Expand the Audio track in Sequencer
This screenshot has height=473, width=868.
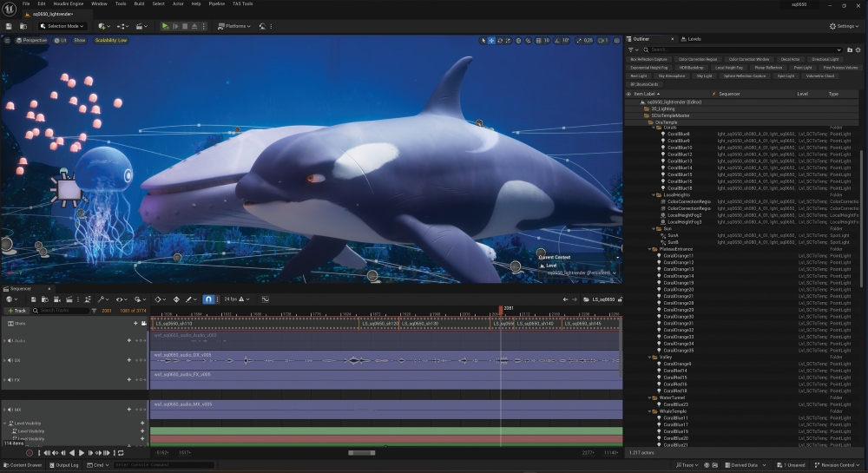pyautogui.click(x=5, y=341)
